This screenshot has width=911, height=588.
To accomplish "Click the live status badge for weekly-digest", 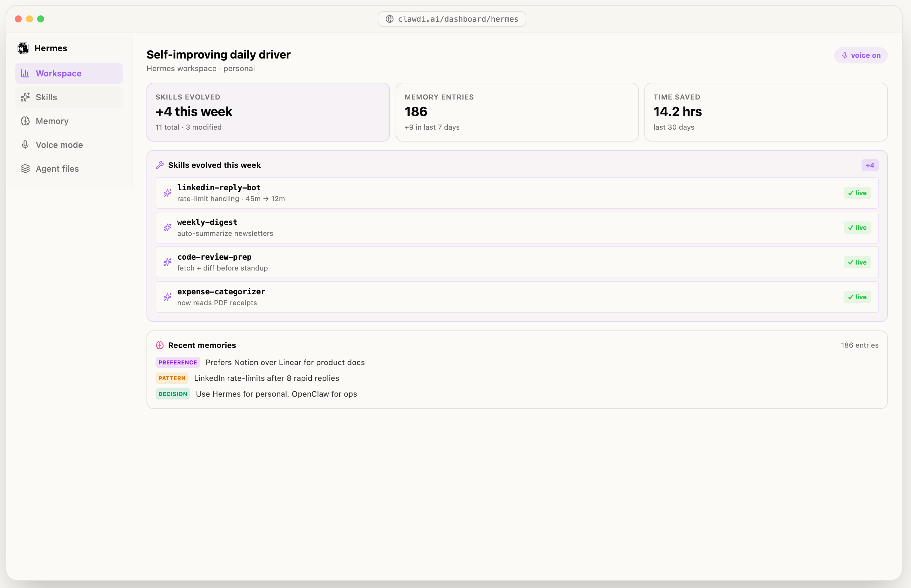I will [x=857, y=227].
